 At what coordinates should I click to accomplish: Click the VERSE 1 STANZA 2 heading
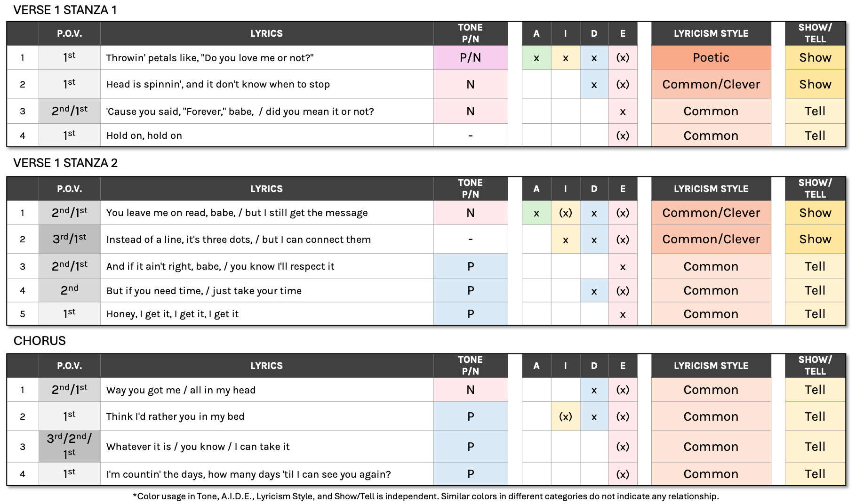[x=65, y=163]
